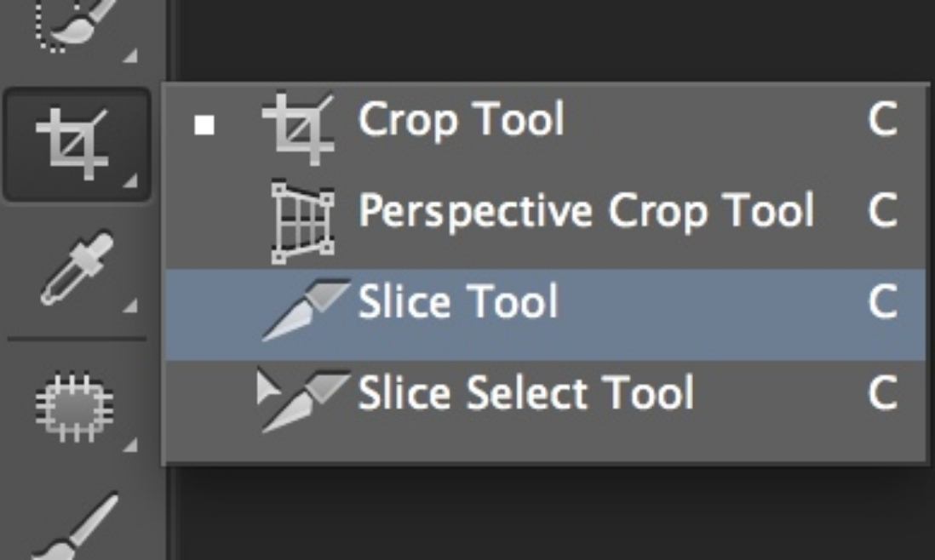Click the Crop Tool flyout icon
935x560 pixels.
[298, 127]
